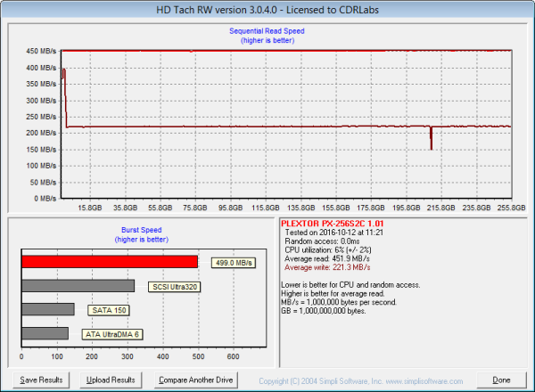Click the Save Results button

41,380
